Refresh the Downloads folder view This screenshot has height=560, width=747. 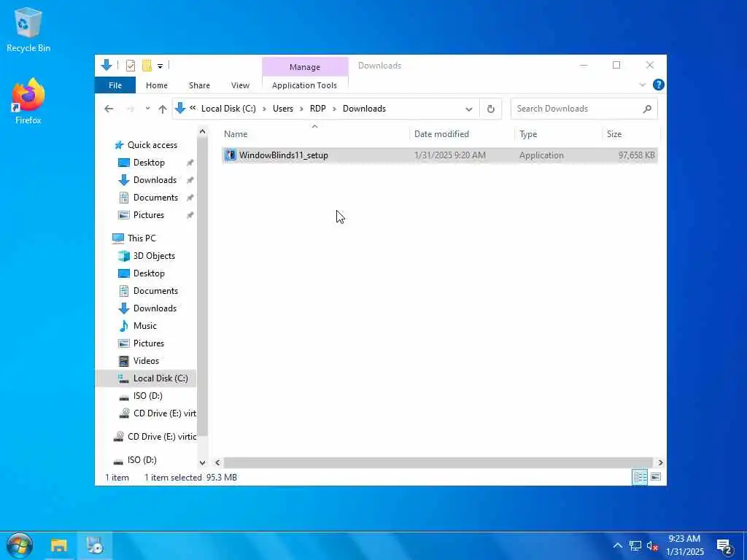(x=491, y=109)
